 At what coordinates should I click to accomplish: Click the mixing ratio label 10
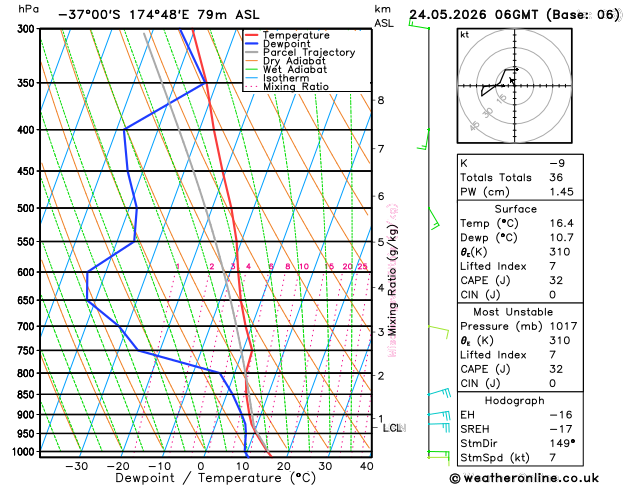pyautogui.click(x=304, y=267)
